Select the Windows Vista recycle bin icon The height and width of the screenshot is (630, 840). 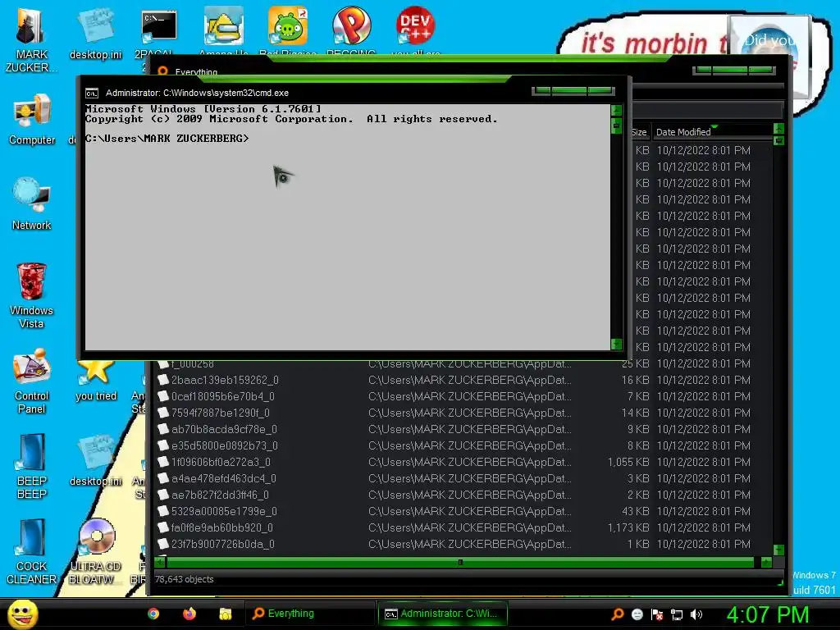click(x=31, y=295)
